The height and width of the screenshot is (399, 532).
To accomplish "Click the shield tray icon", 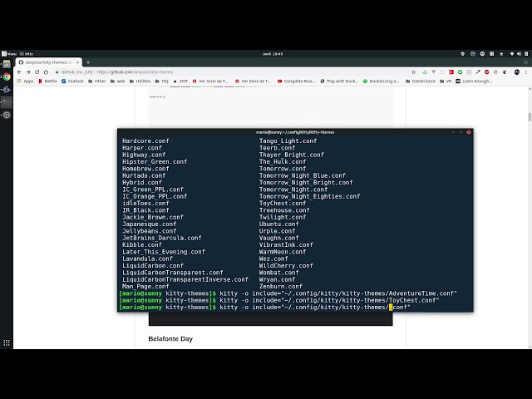I will pyautogui.click(x=462, y=53).
